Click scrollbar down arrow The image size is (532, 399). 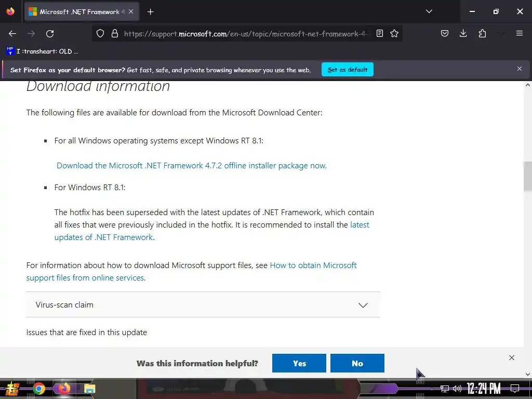tap(528, 374)
